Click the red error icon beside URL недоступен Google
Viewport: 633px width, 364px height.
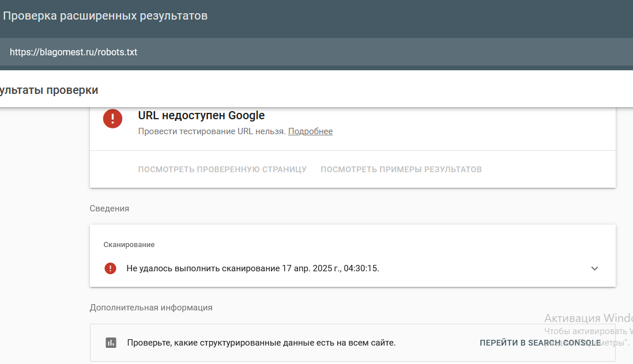pyautogui.click(x=112, y=119)
